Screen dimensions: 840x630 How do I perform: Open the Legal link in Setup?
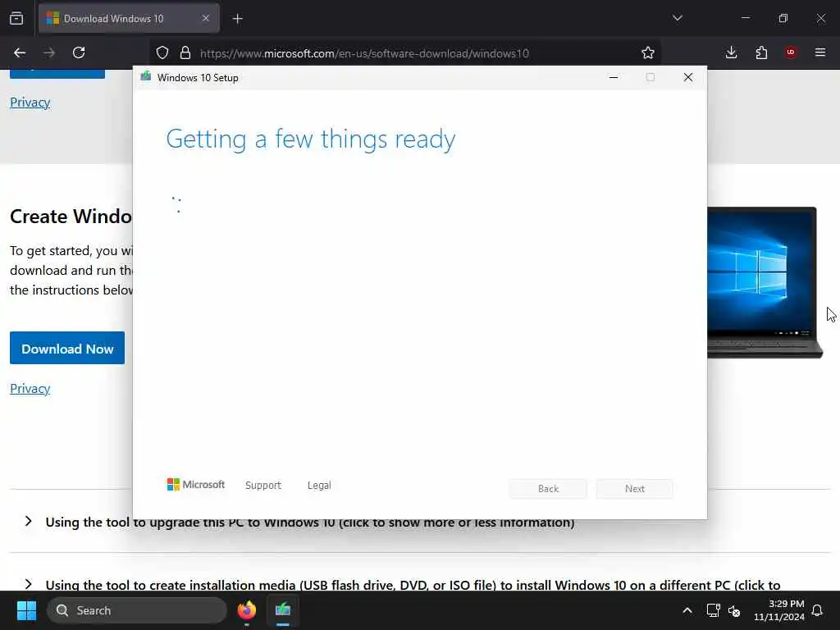319,486
